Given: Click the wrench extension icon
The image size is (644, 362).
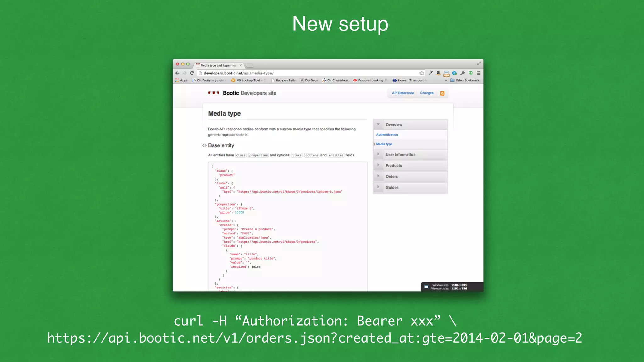Looking at the screenshot, I should click(x=463, y=73).
